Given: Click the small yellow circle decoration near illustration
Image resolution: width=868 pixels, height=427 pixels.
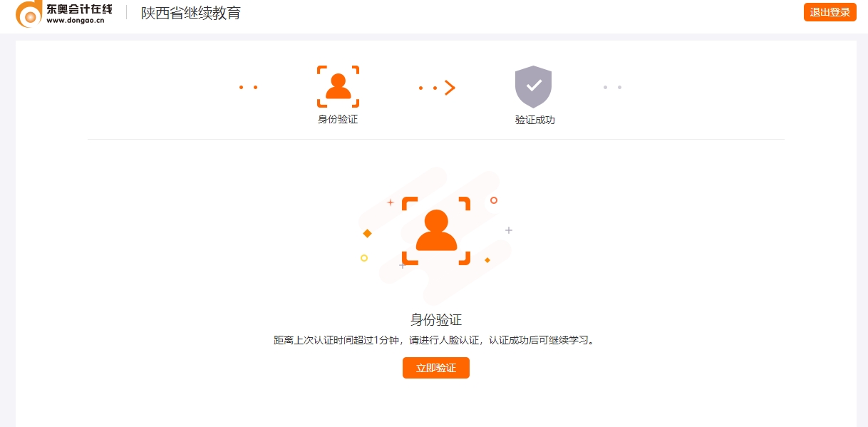Looking at the screenshot, I should [364, 259].
